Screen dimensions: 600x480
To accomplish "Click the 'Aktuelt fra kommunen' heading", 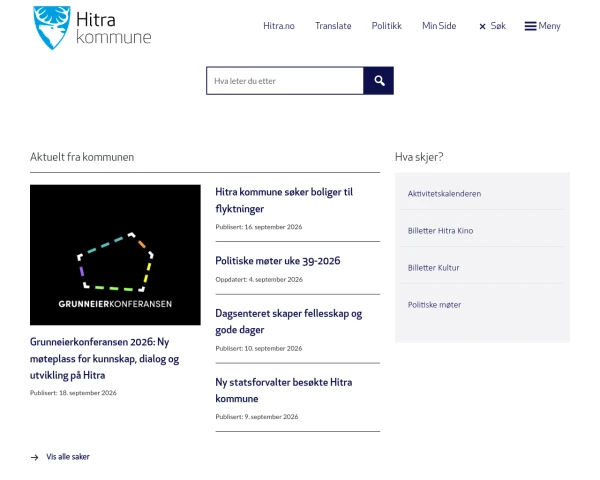I will coord(82,157).
